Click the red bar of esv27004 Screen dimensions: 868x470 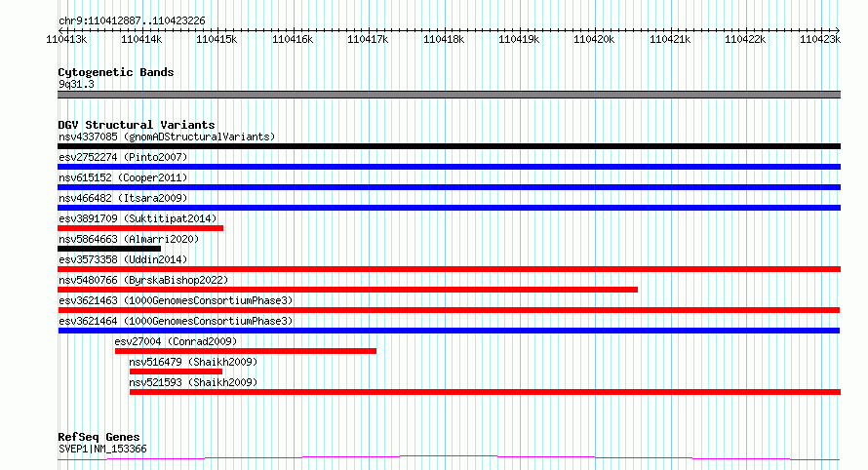pos(246,351)
